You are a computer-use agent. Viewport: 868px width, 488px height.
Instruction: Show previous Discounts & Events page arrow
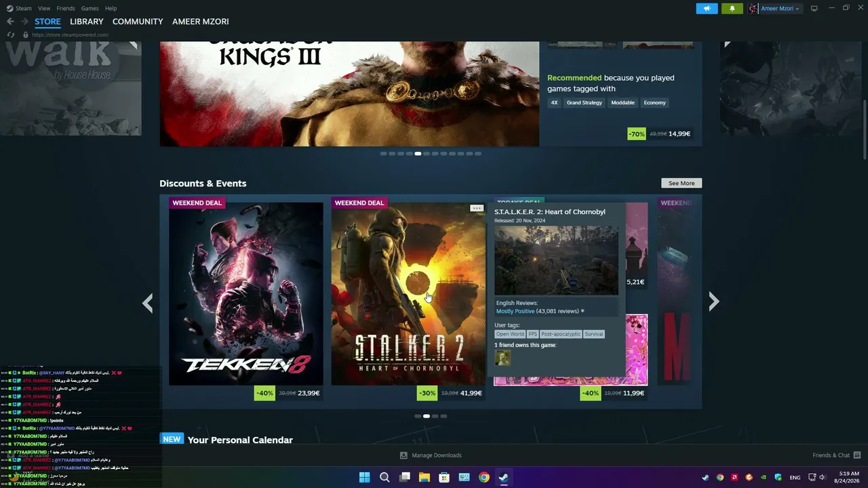[147, 302]
